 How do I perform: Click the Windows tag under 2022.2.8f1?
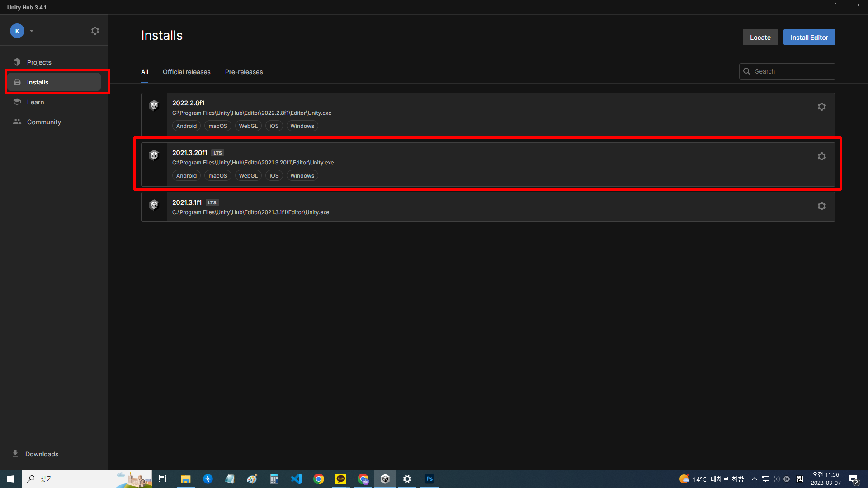[x=302, y=126]
